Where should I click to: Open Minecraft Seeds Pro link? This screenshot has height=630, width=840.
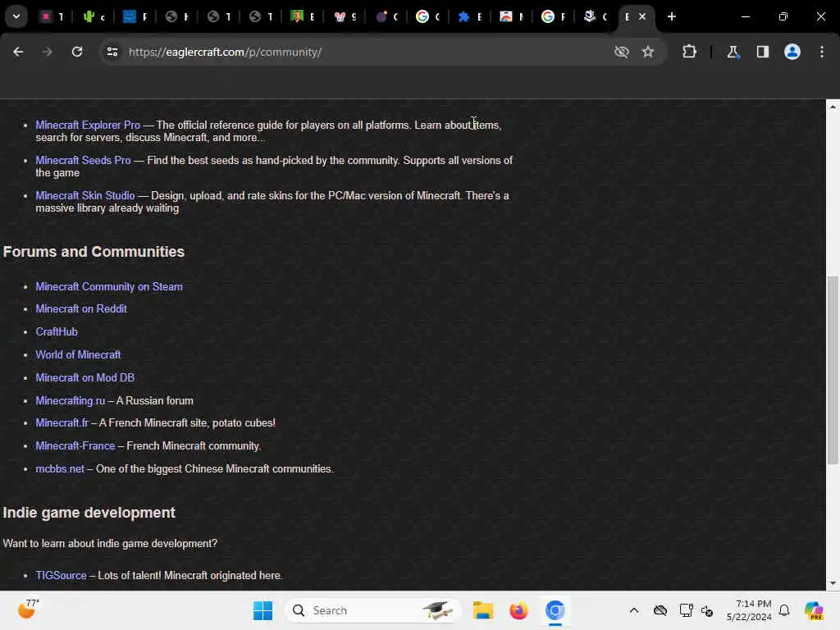83,160
